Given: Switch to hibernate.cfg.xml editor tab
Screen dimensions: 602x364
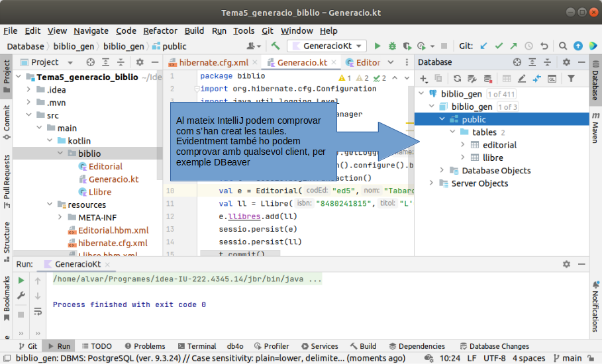Looking at the screenshot, I should (213, 62).
